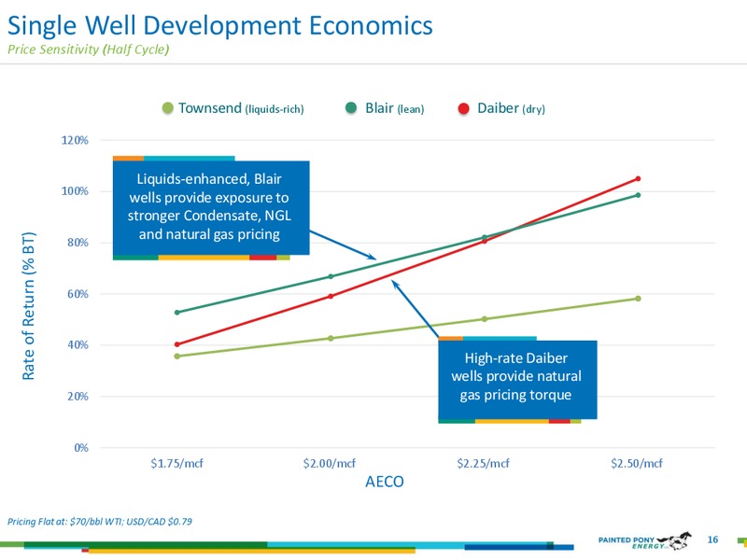
Task: Click the 120% y-axis label
Action: [x=75, y=140]
